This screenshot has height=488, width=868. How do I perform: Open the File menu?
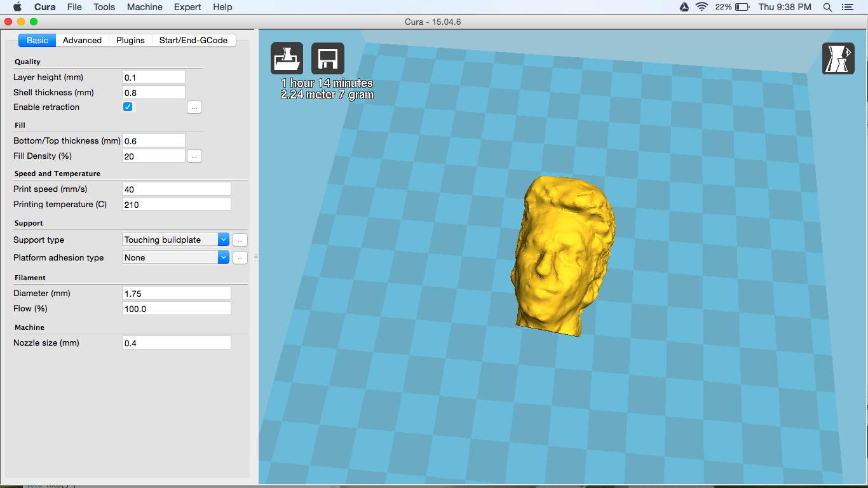click(x=74, y=7)
